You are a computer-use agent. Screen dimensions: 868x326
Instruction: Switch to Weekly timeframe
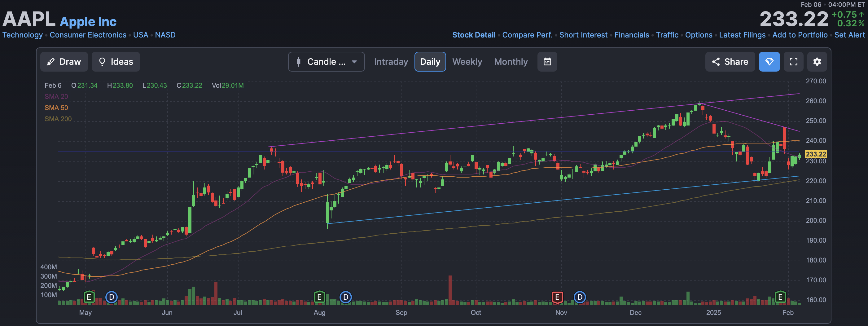click(x=467, y=62)
